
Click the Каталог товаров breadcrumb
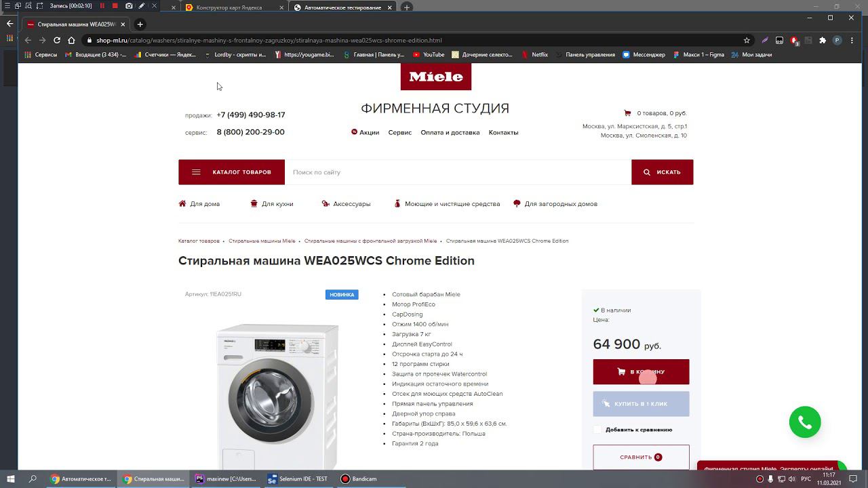[x=199, y=241]
